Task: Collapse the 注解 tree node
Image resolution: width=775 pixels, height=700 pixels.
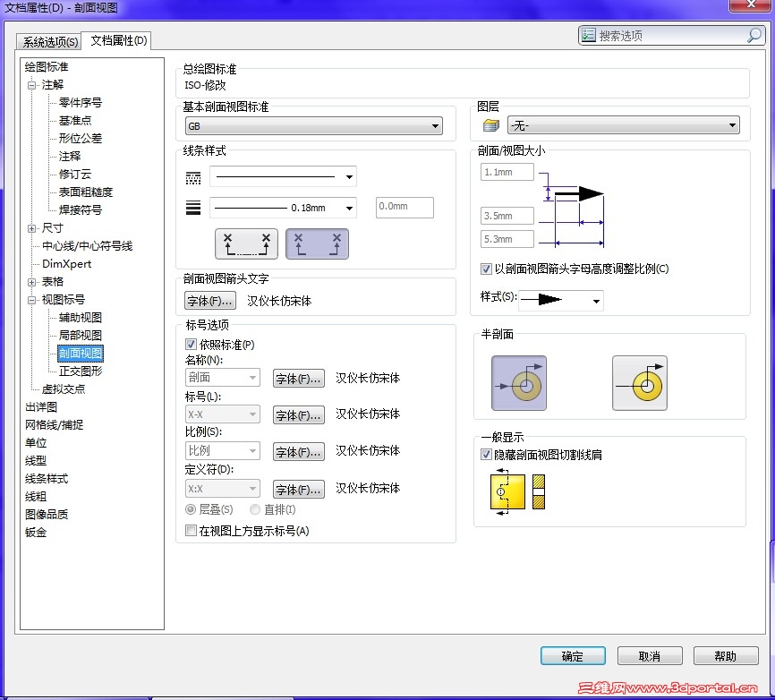Action: 31,85
